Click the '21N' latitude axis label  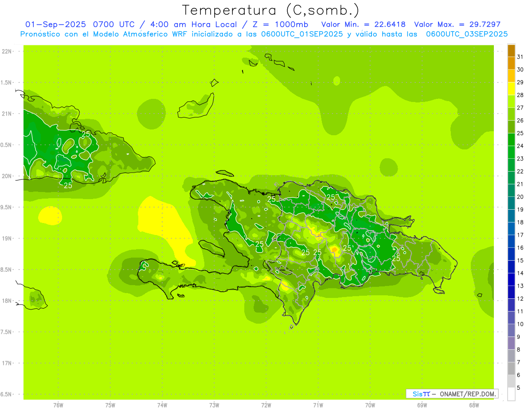tap(7, 114)
